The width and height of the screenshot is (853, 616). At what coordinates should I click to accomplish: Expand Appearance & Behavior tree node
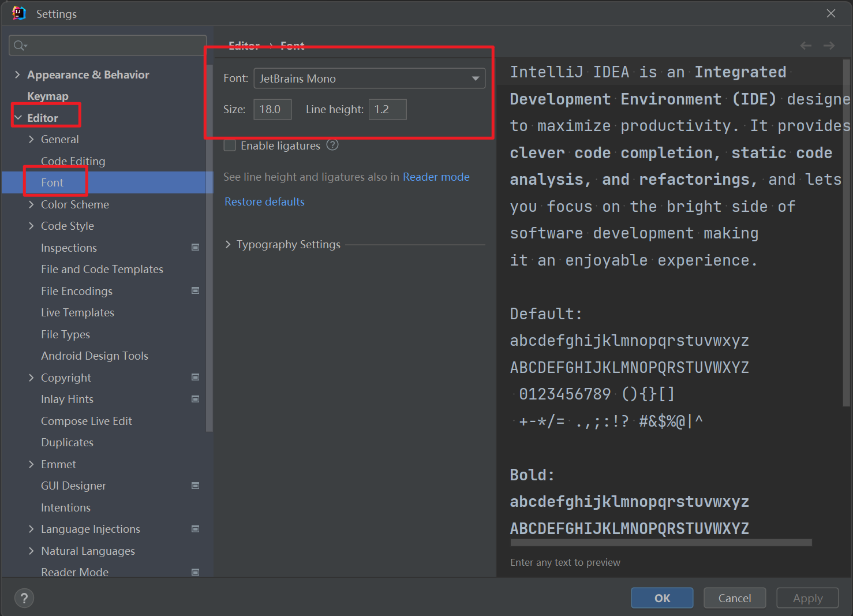17,74
